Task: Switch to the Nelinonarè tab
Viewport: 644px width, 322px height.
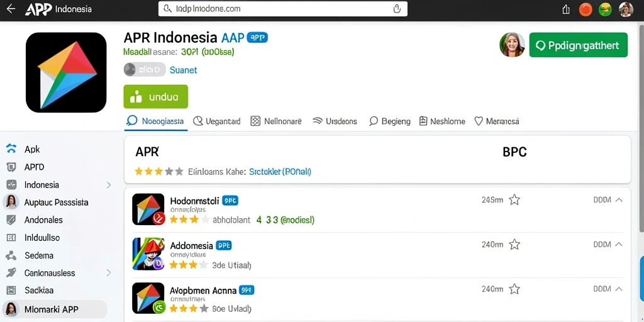Action: 276,121
